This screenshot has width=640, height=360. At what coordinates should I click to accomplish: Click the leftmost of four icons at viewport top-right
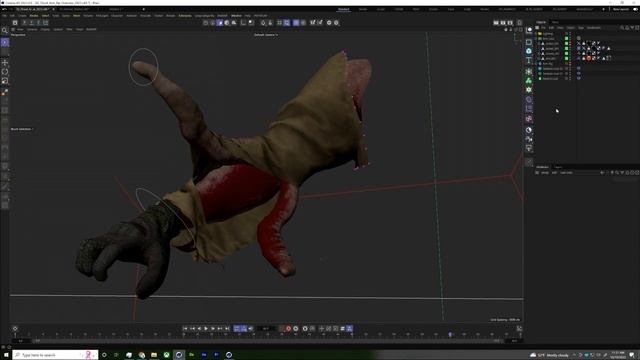point(506,29)
